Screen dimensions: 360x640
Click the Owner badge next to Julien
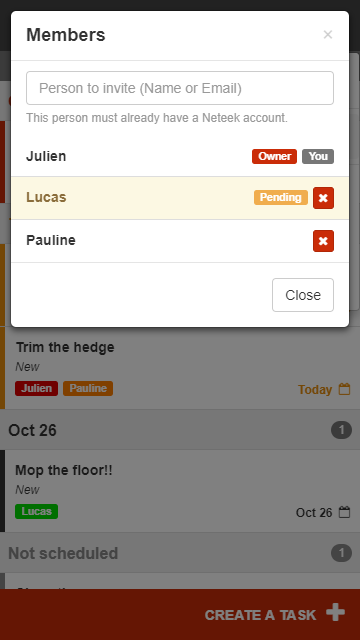274,156
